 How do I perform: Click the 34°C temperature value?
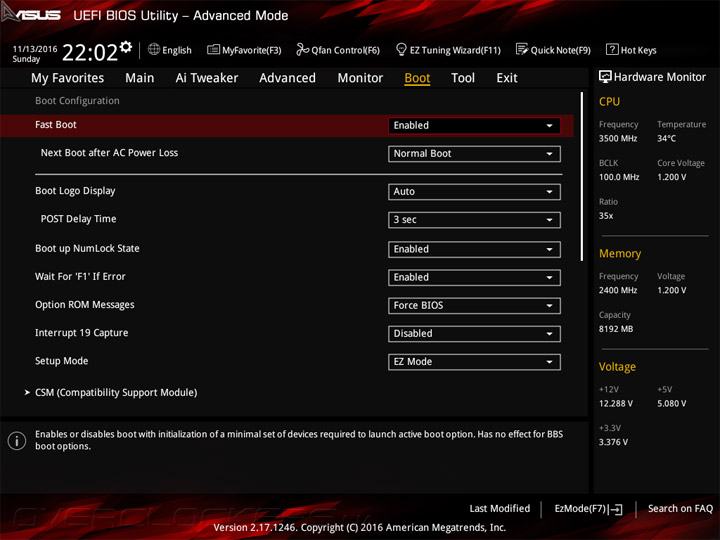pyautogui.click(x=666, y=138)
